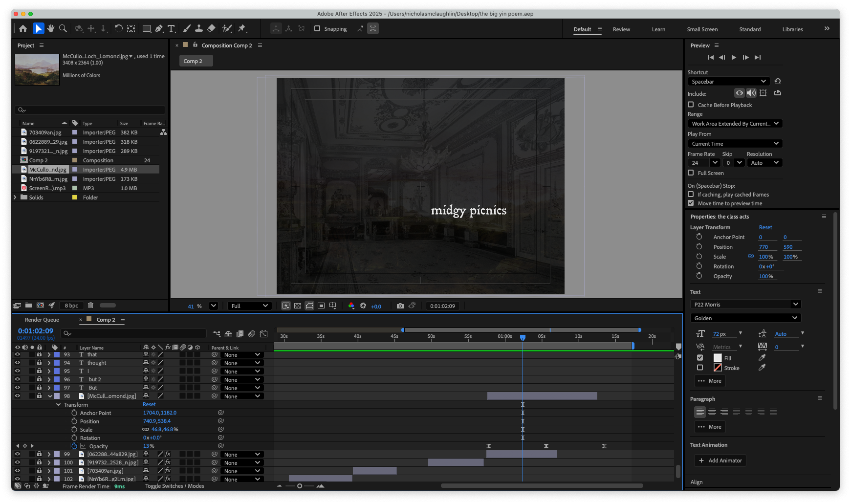851x504 pixels.
Task: Click the take snapshot camera icon
Action: 400,306
